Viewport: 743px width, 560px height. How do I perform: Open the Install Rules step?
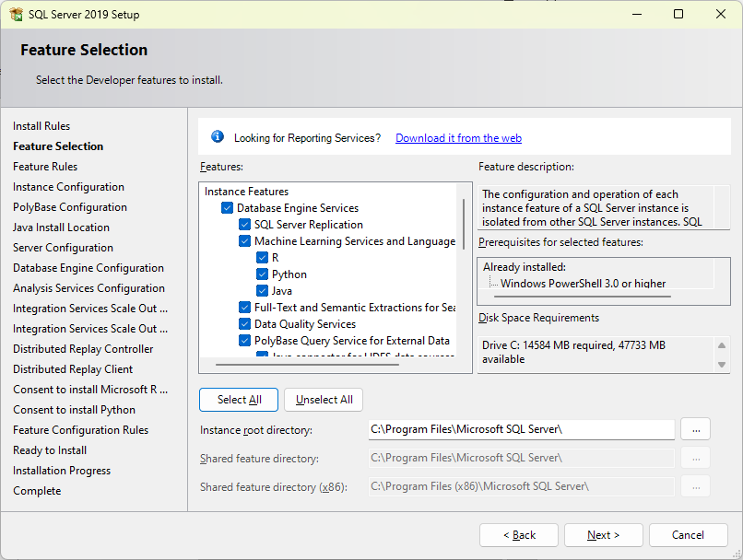[41, 126]
